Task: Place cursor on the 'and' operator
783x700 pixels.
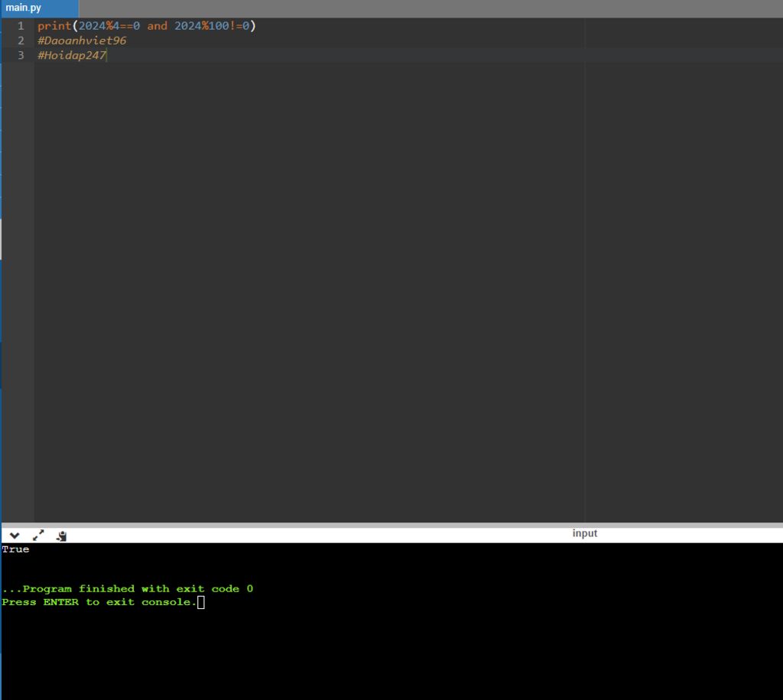Action: 157,26
